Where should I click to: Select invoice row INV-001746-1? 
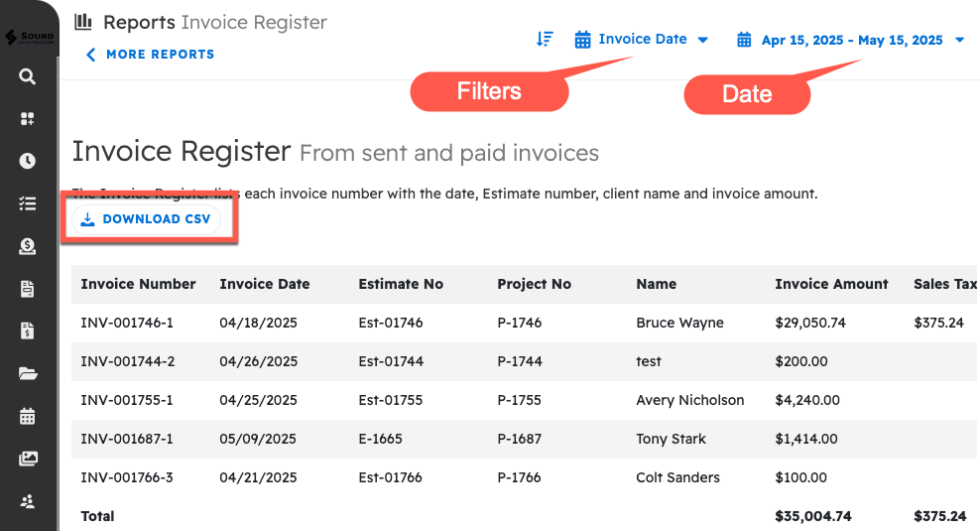pyautogui.click(x=127, y=323)
